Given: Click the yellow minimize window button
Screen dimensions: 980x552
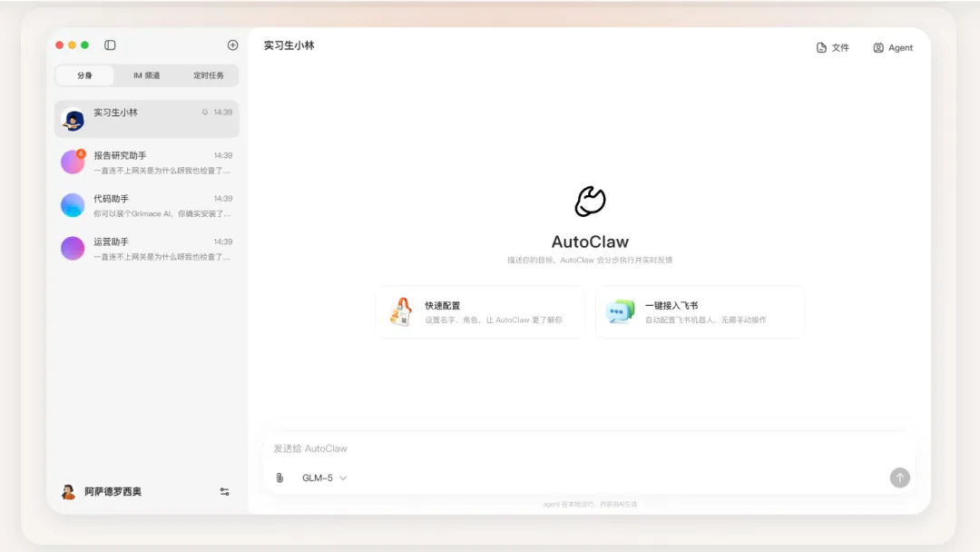Looking at the screenshot, I should coord(72,45).
